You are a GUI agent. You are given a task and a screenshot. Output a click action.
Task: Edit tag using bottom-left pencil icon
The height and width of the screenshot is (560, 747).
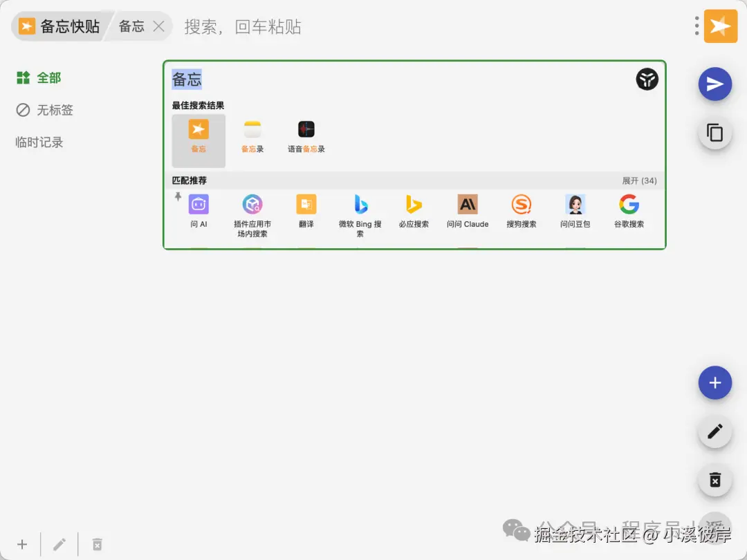pyautogui.click(x=59, y=544)
